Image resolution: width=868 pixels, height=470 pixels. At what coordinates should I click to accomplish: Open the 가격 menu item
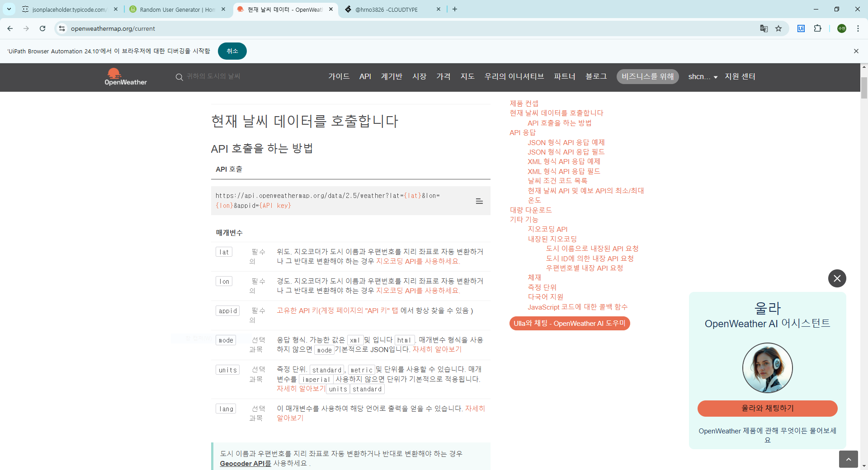[x=443, y=76]
